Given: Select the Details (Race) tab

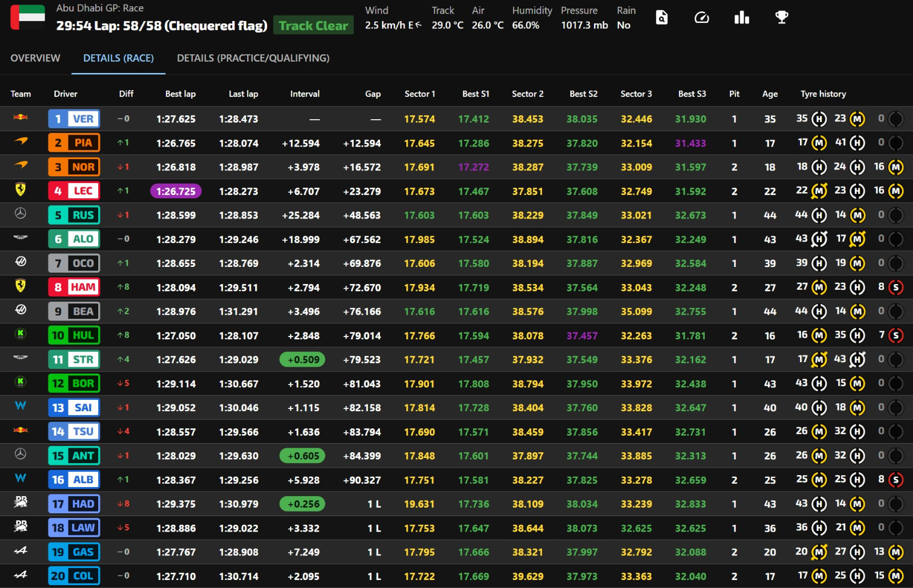Looking at the screenshot, I should (118, 58).
